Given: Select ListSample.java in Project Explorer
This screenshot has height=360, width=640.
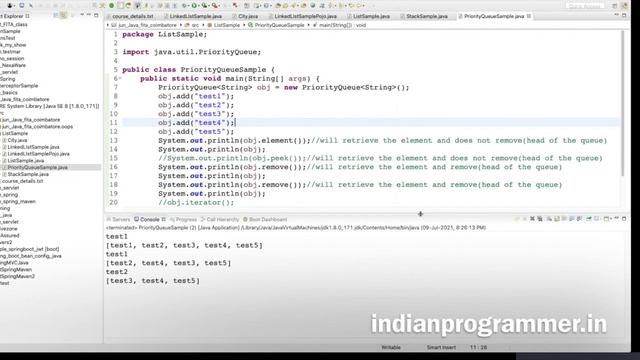Looking at the screenshot, I should pos(25,161).
